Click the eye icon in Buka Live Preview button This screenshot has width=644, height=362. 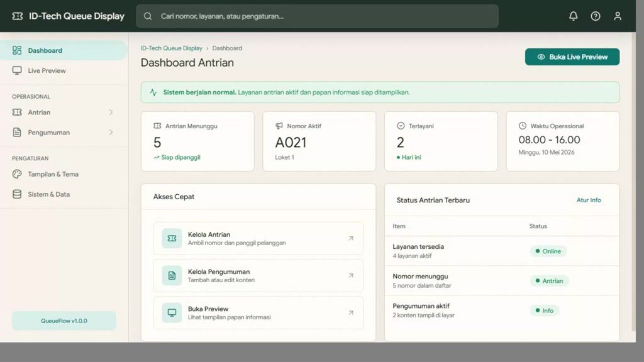[541, 57]
